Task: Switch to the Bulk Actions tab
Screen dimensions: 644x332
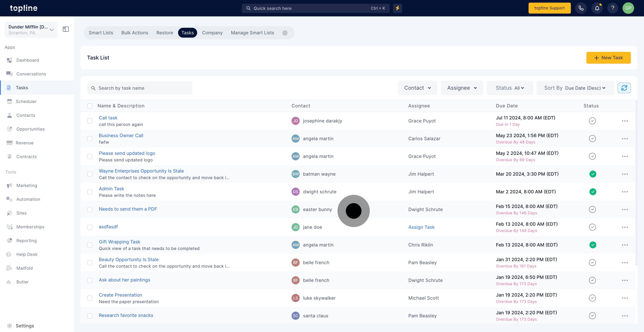Action: (x=134, y=33)
